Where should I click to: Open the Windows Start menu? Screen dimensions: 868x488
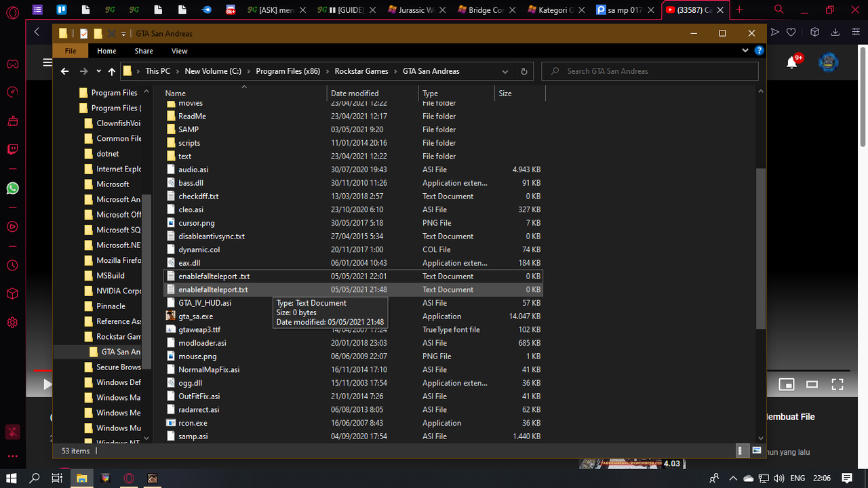(x=12, y=478)
